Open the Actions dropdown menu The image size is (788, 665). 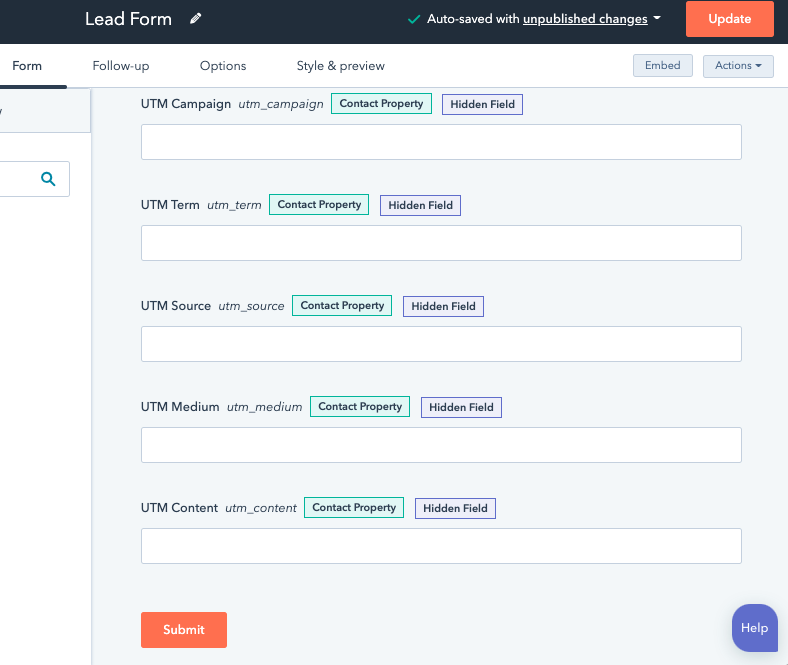(x=738, y=66)
